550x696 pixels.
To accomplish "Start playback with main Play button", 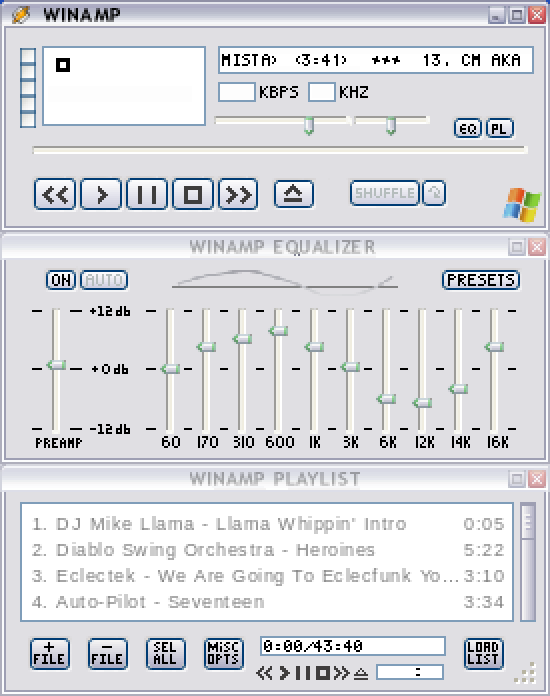I will [101, 194].
